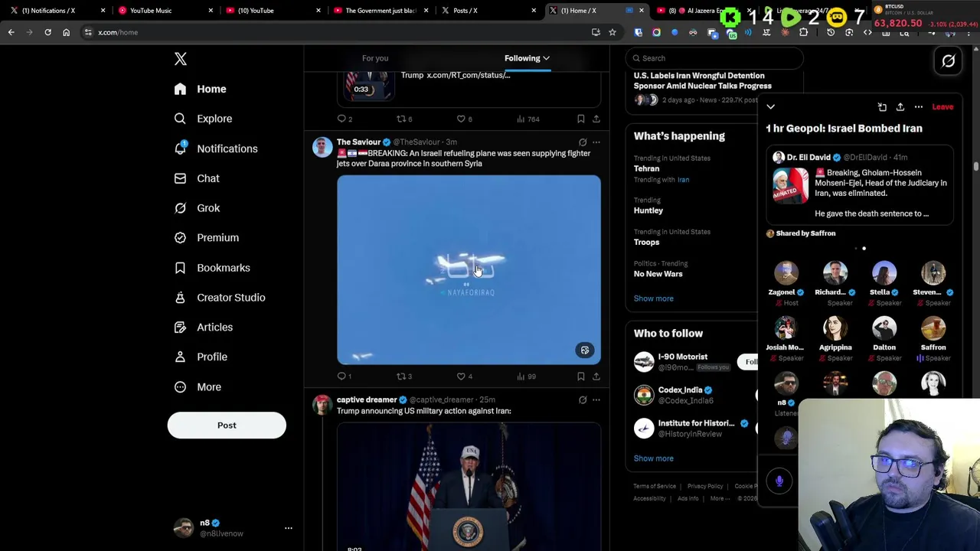The image size is (980, 551).
Task: Open Premium in the sidebar
Action: coord(206,238)
